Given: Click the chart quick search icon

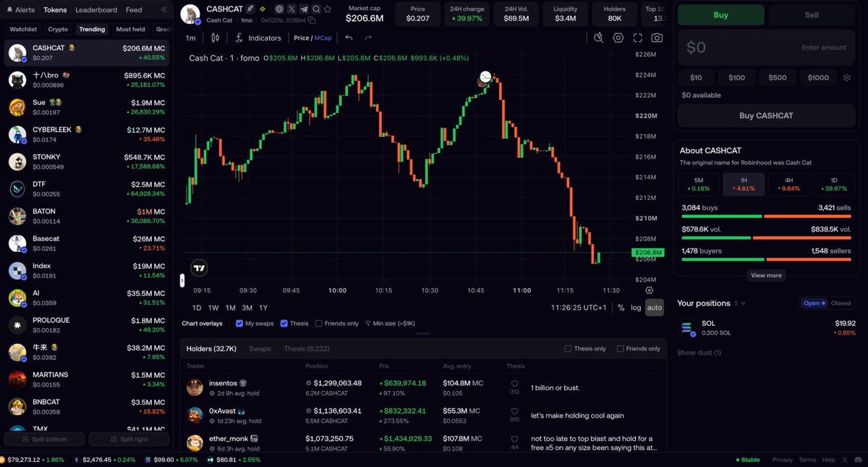Looking at the screenshot, I should point(598,38).
